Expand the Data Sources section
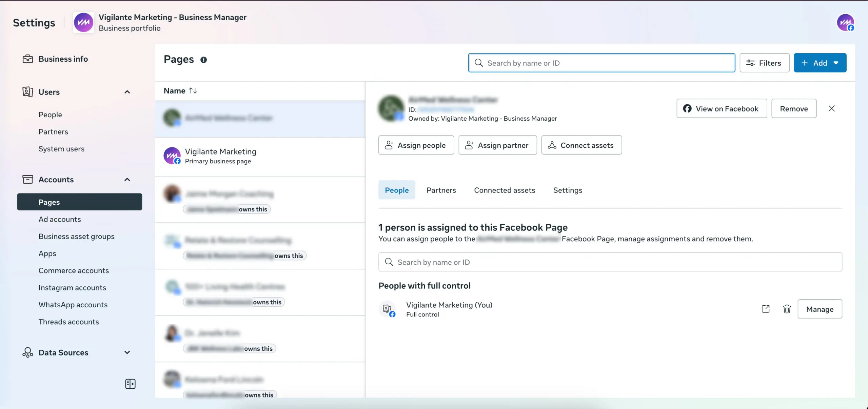This screenshot has width=868, height=409. (x=127, y=352)
